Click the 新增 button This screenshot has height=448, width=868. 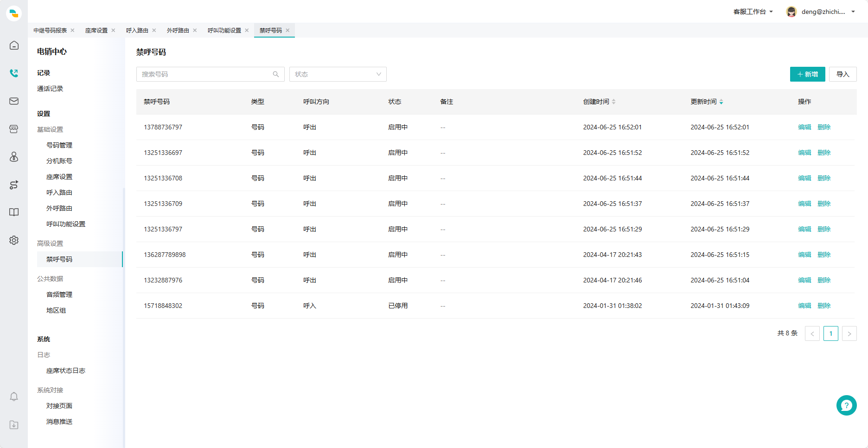pos(808,74)
